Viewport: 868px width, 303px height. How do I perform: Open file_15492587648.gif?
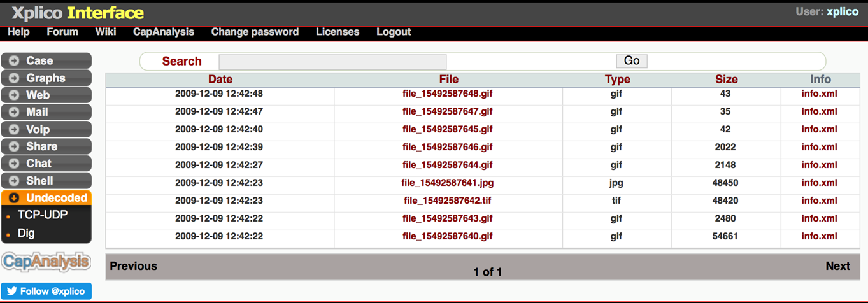[448, 94]
